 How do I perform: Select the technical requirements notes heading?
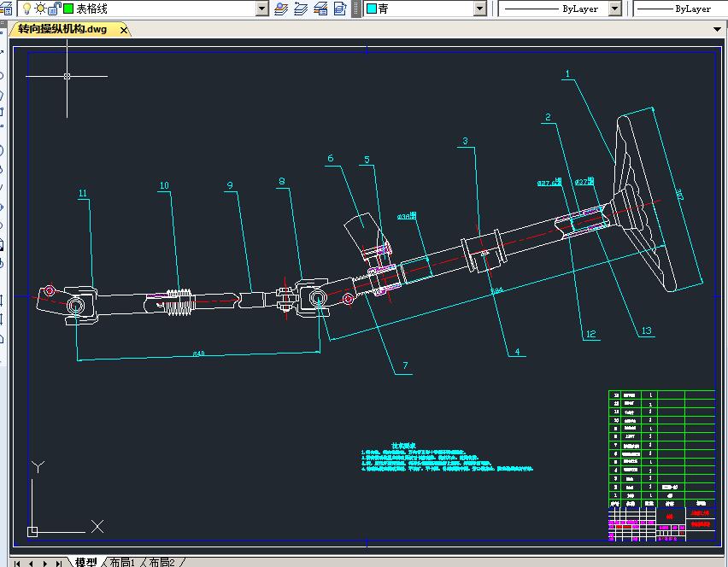pyautogui.click(x=403, y=446)
